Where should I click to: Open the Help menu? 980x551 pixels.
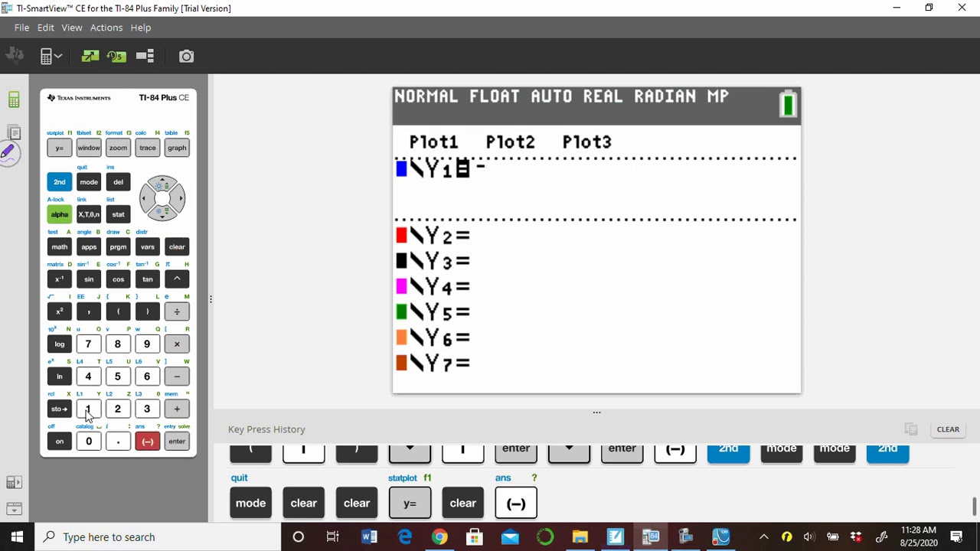141,28
